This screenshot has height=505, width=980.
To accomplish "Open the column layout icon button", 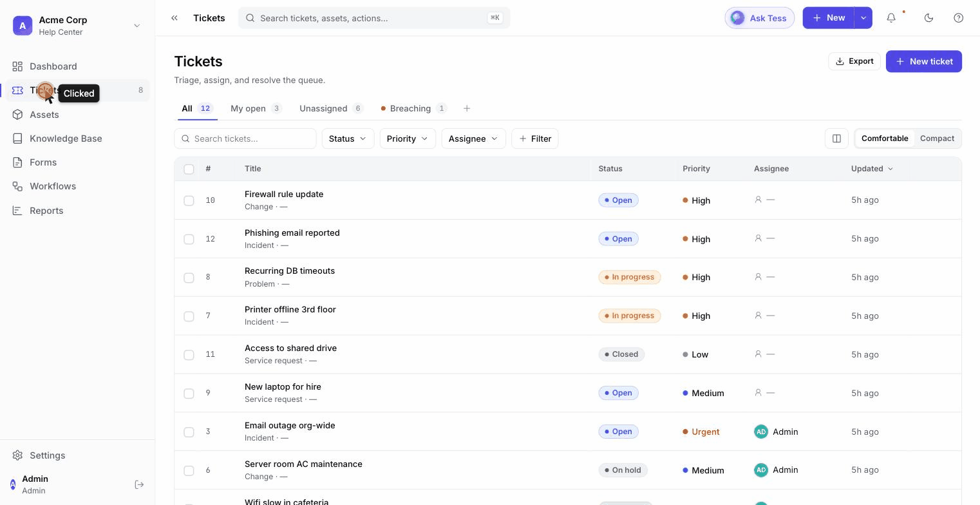I will pos(836,138).
